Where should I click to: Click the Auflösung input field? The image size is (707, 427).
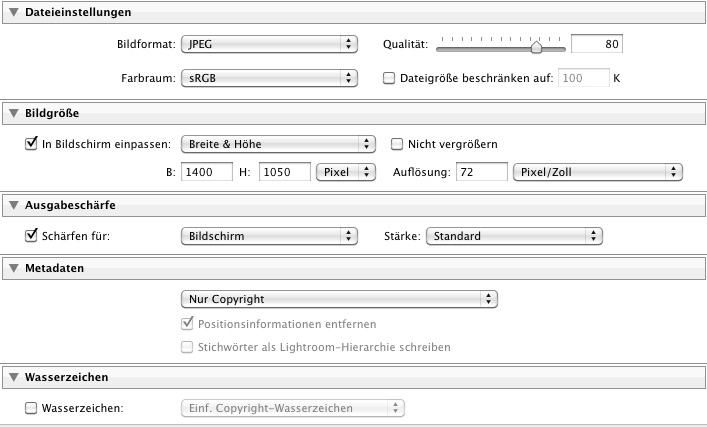[482, 172]
